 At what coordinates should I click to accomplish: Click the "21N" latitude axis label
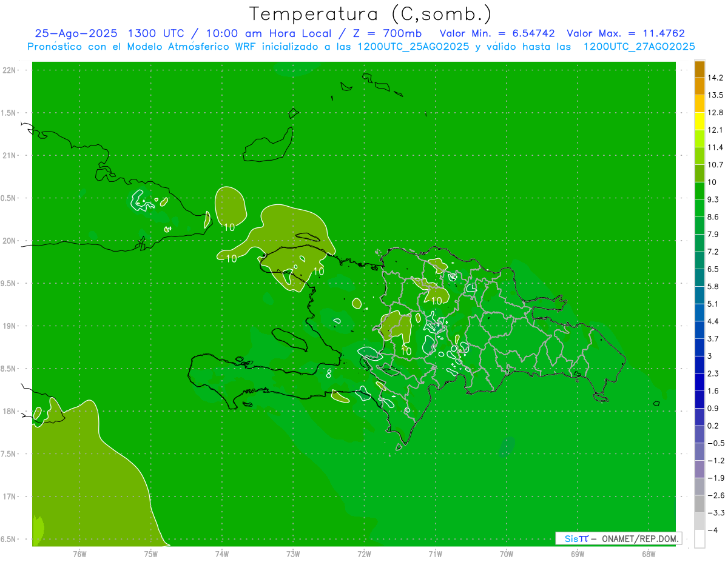pyautogui.click(x=10, y=156)
